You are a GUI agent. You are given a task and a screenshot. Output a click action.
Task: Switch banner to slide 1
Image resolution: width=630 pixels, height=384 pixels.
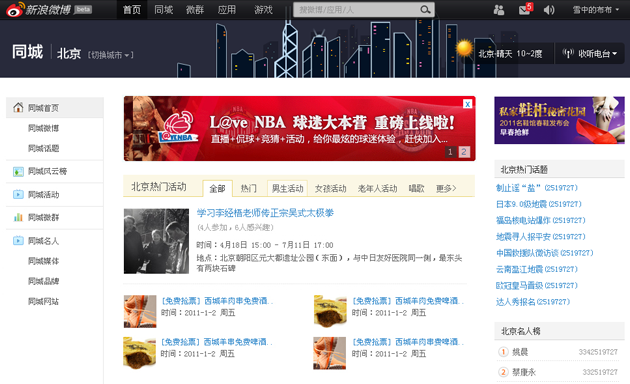coord(450,152)
